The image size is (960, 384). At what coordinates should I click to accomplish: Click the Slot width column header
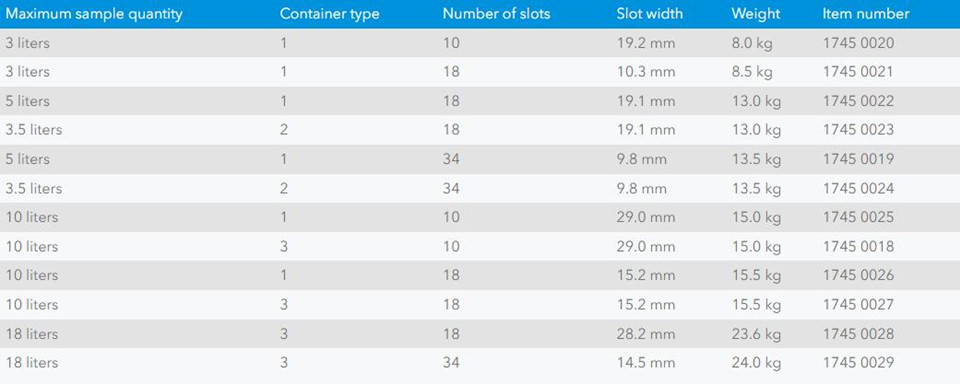point(650,14)
